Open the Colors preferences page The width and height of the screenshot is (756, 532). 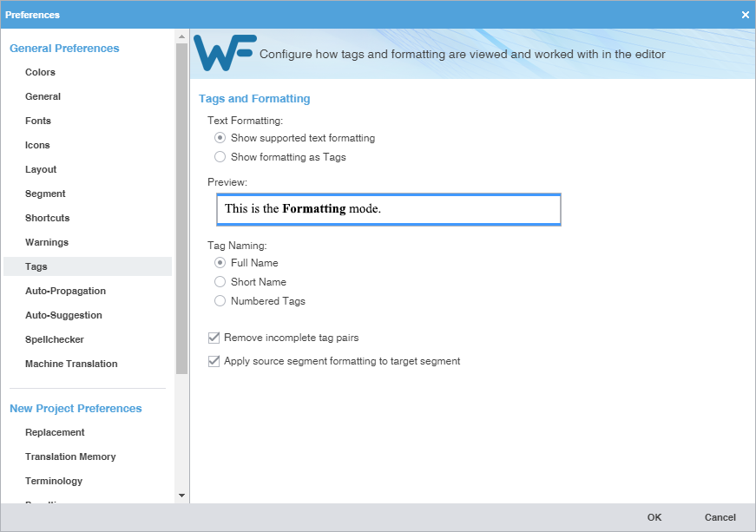[x=38, y=72]
